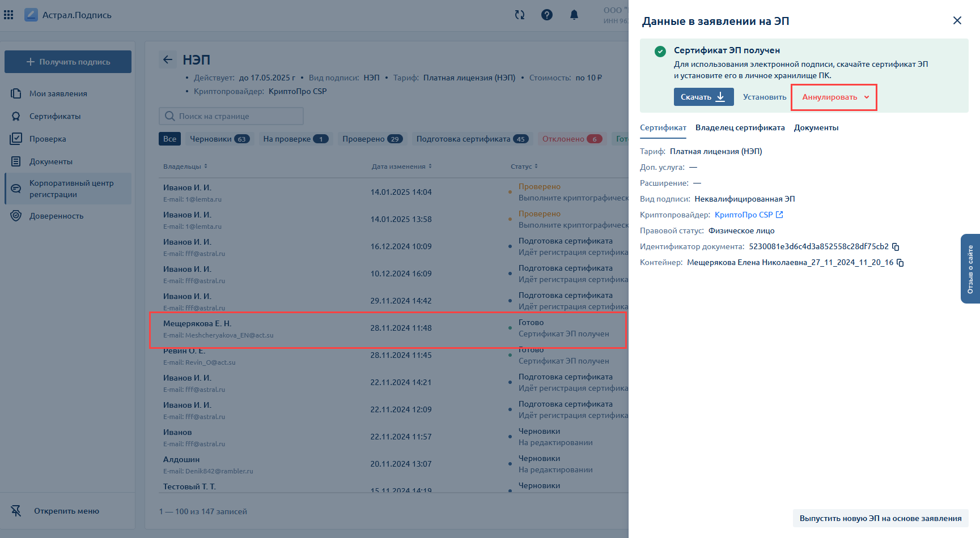Click the 1 — 100 из 147 записей text
The height and width of the screenshot is (538, 980).
[x=203, y=511]
